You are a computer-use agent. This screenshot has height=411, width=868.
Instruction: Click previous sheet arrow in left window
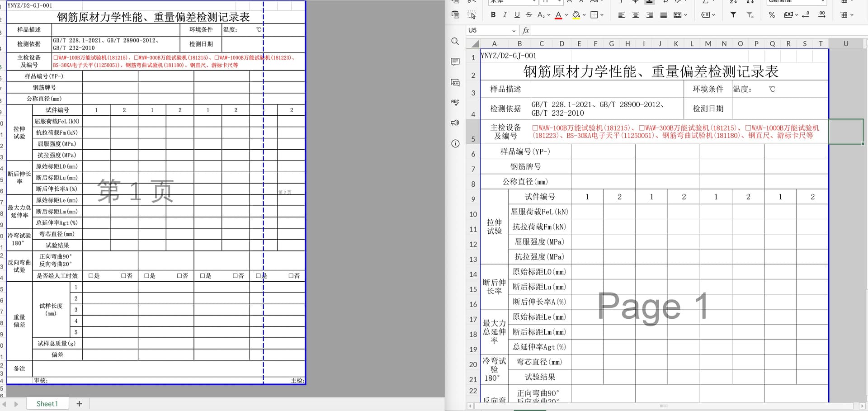5,404
